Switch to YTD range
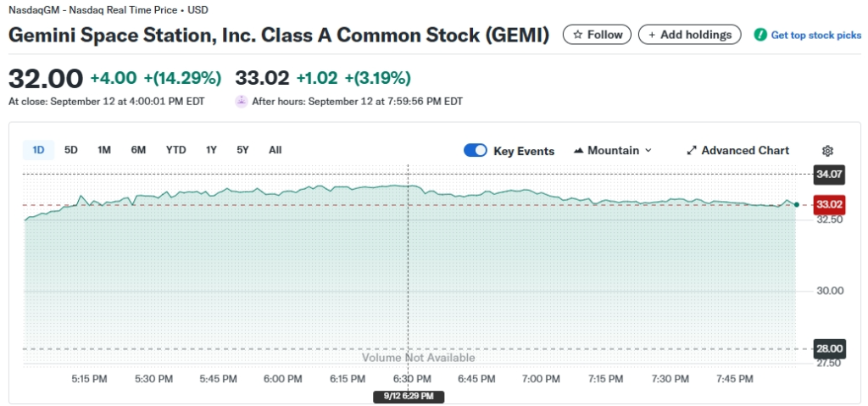The width and height of the screenshot is (868, 406). pyautogui.click(x=175, y=150)
